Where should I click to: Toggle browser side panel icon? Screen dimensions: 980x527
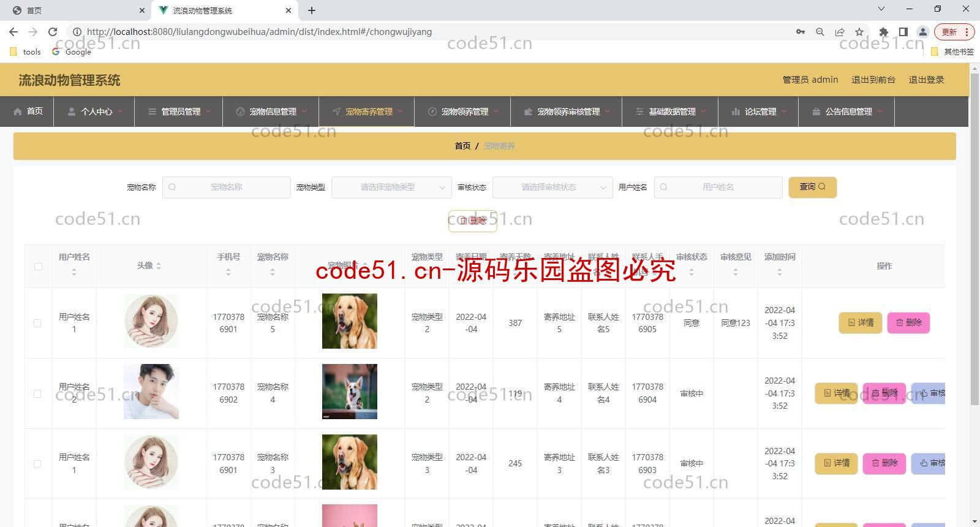[903, 32]
